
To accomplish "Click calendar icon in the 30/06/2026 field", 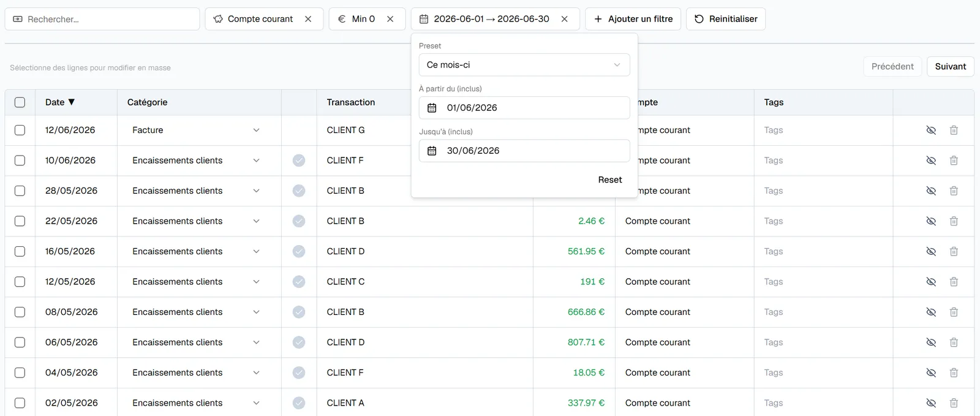I will (x=432, y=151).
